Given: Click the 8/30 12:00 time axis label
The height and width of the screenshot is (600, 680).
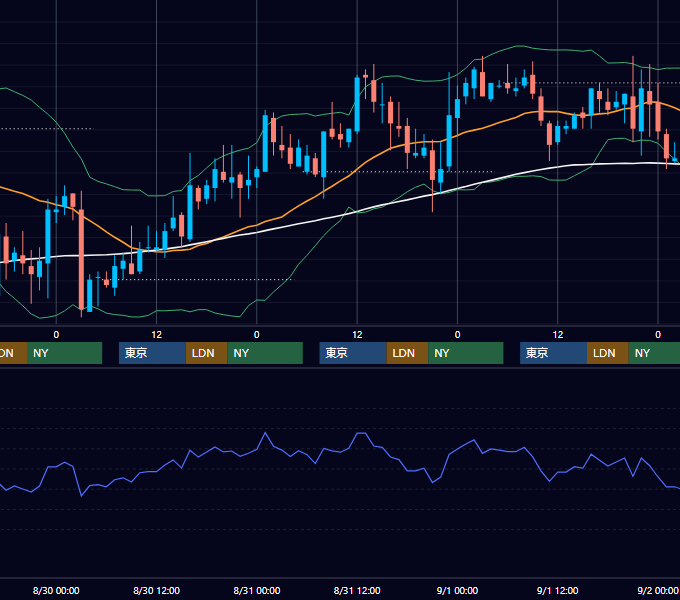Looking at the screenshot, I should point(156,590).
